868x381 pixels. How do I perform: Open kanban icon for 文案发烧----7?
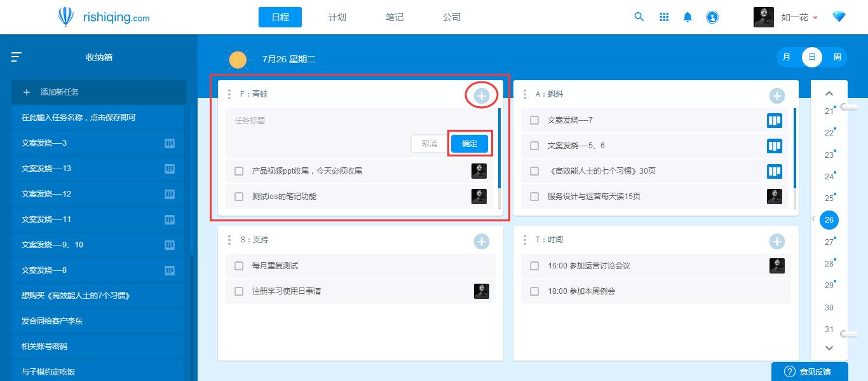[x=774, y=120]
